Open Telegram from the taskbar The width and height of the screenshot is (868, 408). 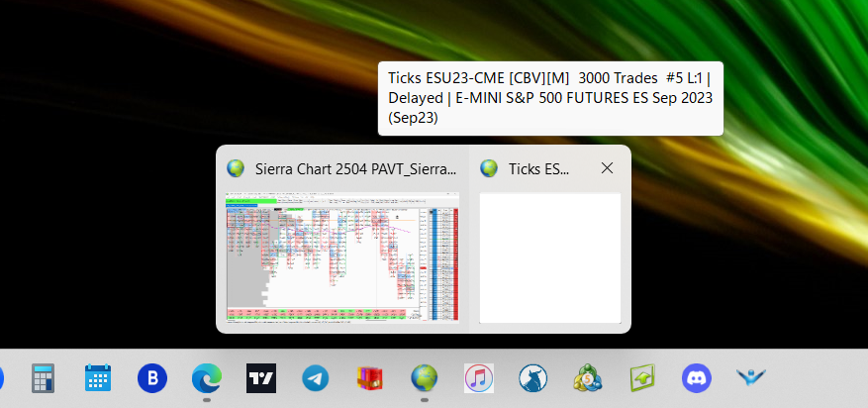tap(316, 378)
